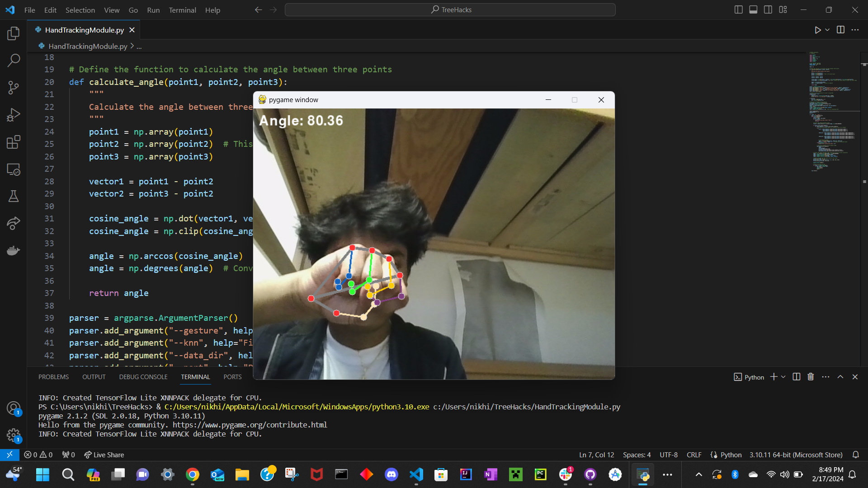Open the Source Control view
Screen dimensions: 868x488
pos(14,87)
